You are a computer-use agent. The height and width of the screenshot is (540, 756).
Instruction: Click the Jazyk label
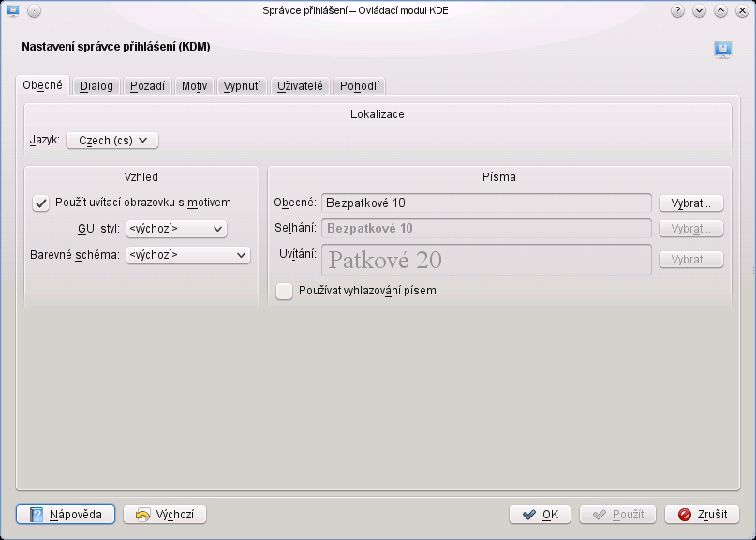(45, 140)
